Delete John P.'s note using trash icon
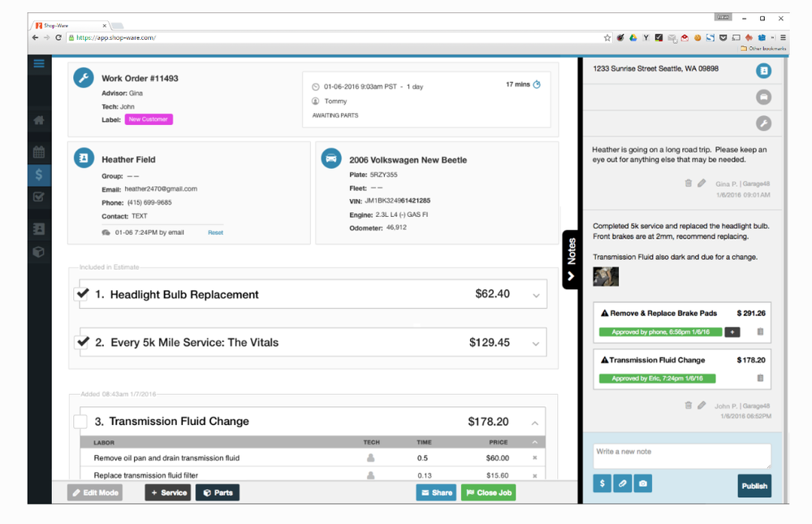Viewport: 812px width, 524px height. (689, 405)
